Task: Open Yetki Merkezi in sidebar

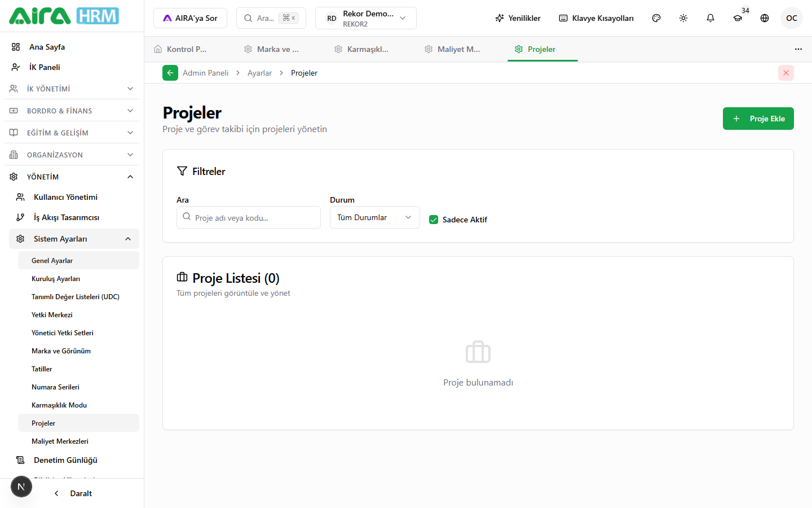Action: coord(78,314)
